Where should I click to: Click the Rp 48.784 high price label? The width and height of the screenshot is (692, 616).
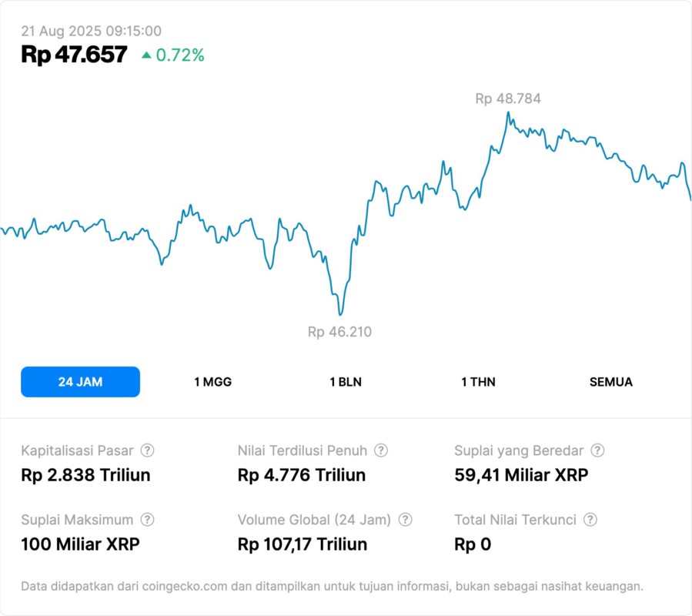tap(508, 99)
